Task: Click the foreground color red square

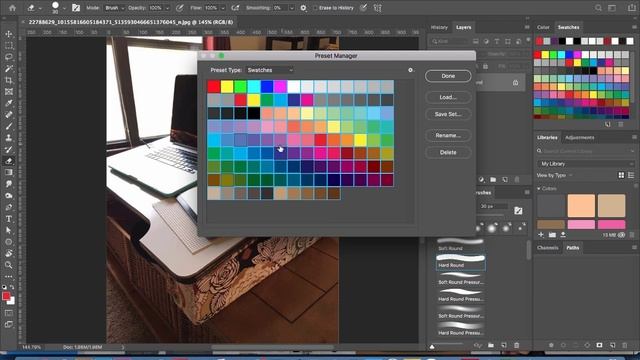Action: [6, 296]
